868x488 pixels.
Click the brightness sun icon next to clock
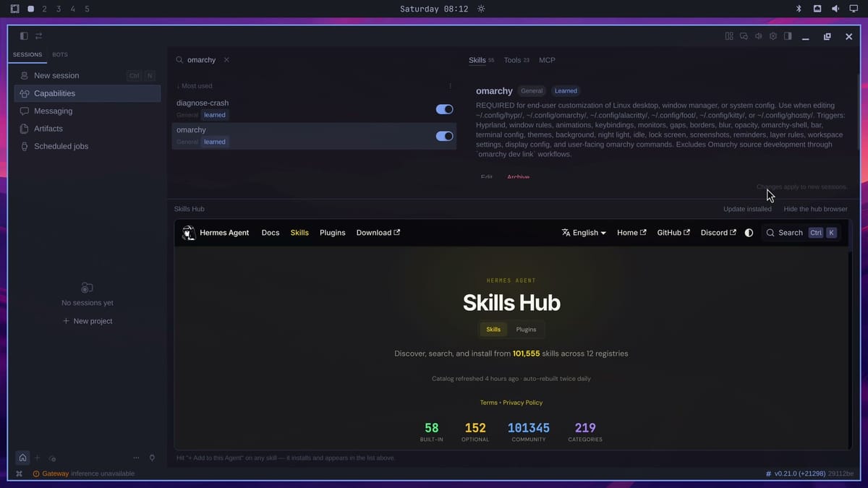click(481, 9)
